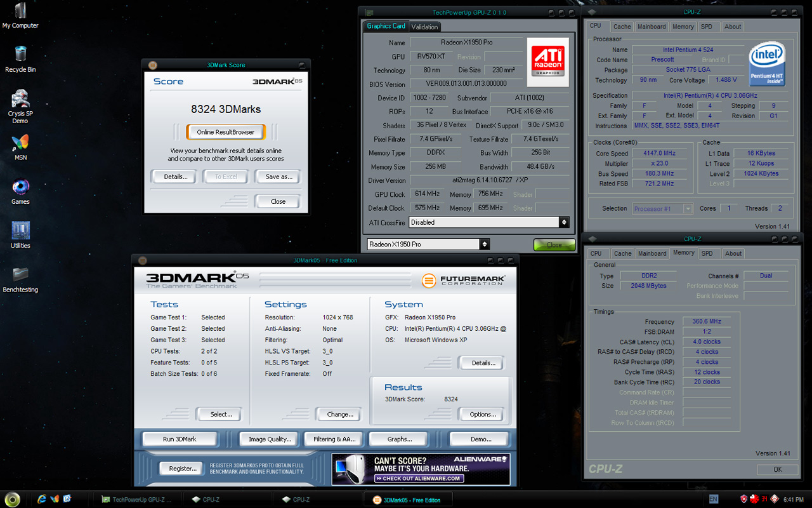This screenshot has width=812, height=508.
Task: Click OK in the lower CPU-Z window
Action: click(778, 469)
